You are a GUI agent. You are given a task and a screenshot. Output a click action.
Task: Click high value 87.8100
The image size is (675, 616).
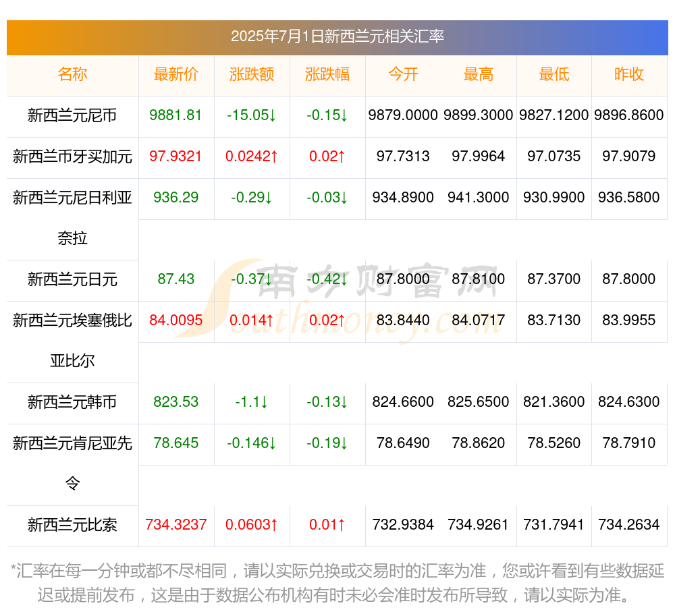click(x=479, y=279)
